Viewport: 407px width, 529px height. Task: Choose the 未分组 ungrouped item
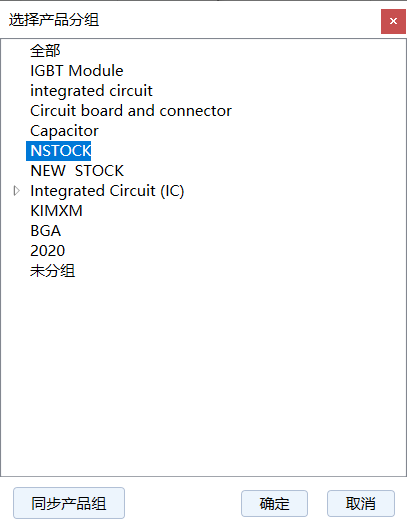[52, 271]
